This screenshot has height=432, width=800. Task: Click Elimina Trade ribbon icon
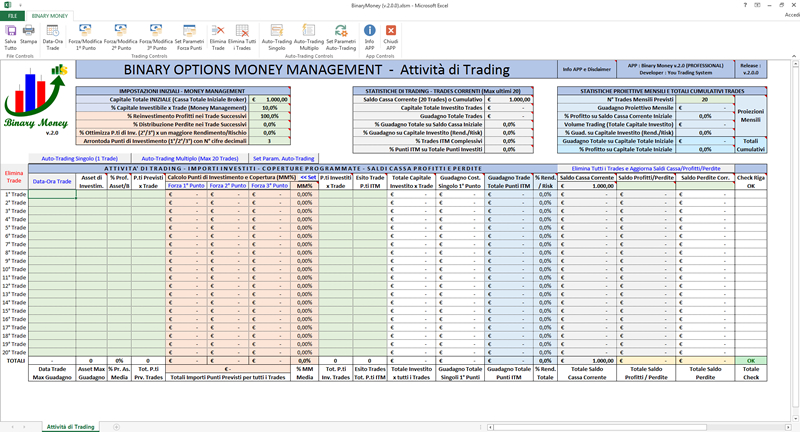[218, 37]
